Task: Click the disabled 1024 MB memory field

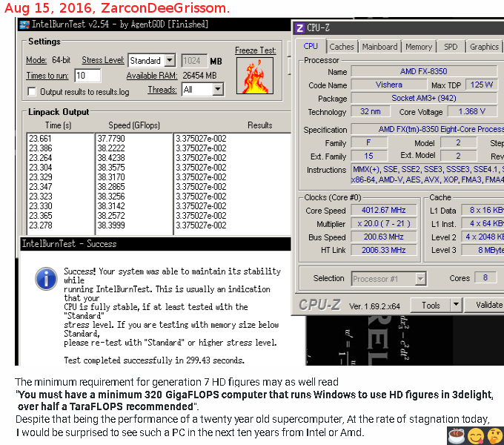Action: click(x=194, y=61)
